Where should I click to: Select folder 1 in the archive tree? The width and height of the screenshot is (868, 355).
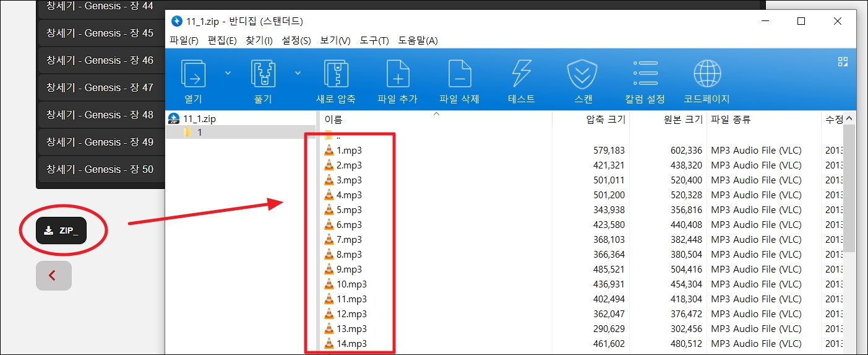[200, 133]
